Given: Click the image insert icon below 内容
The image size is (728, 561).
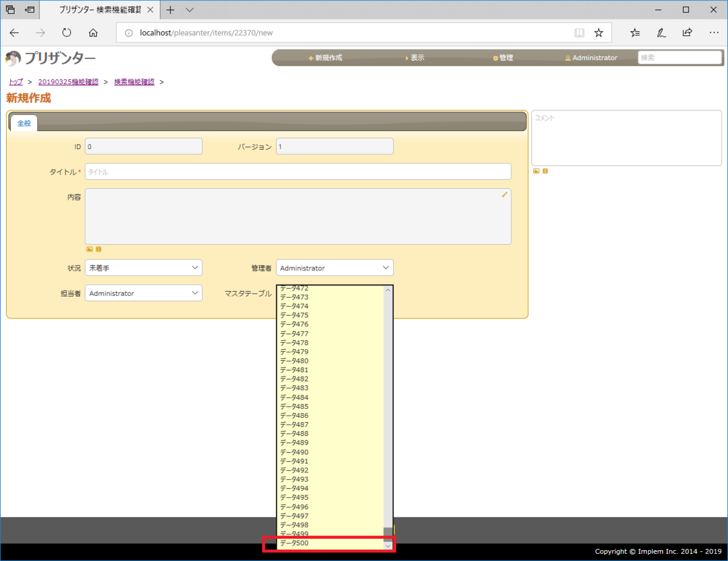Looking at the screenshot, I should [89, 249].
